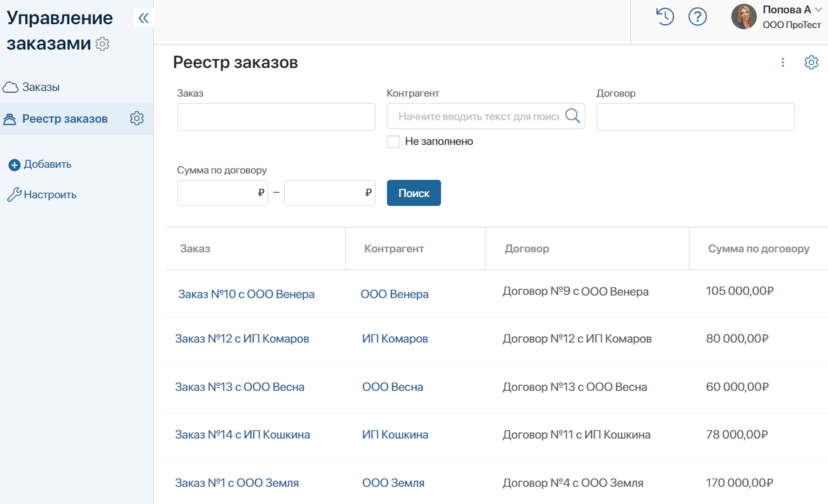Open Заказ №13 с ООО Весна
Screen dimensions: 828x504
coord(240,387)
